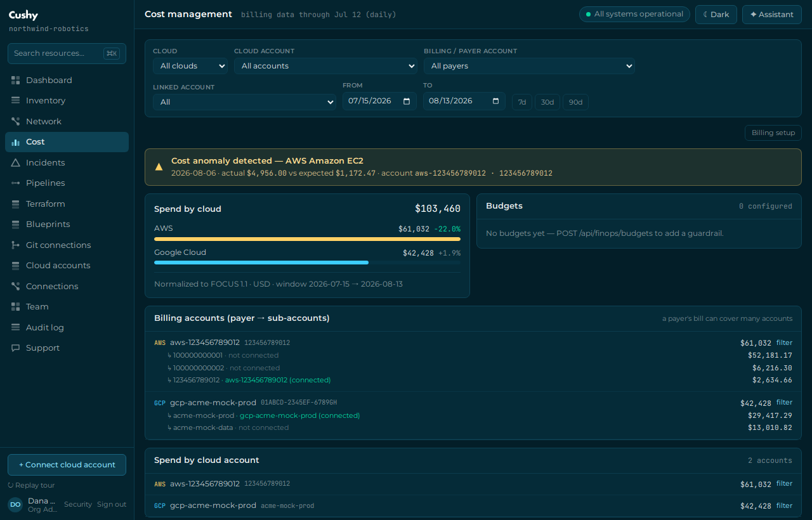Image resolution: width=812 pixels, height=520 pixels.
Task: Click the Google Cloud blue spend bar
Action: (x=261, y=262)
